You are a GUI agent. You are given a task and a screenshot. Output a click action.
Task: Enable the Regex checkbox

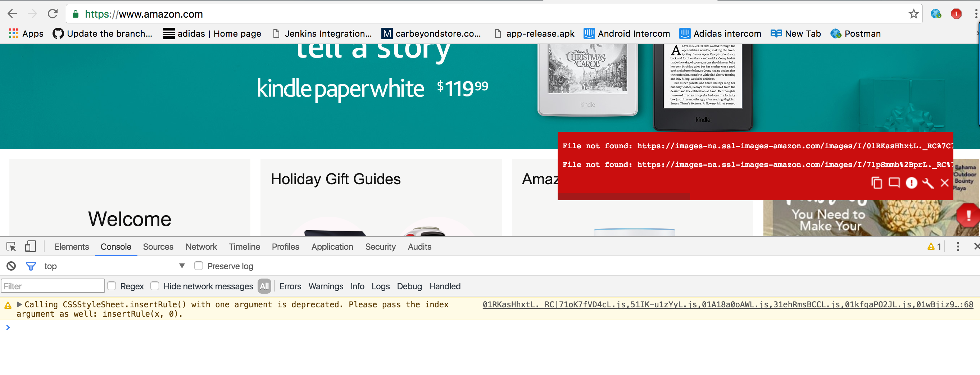[112, 286]
